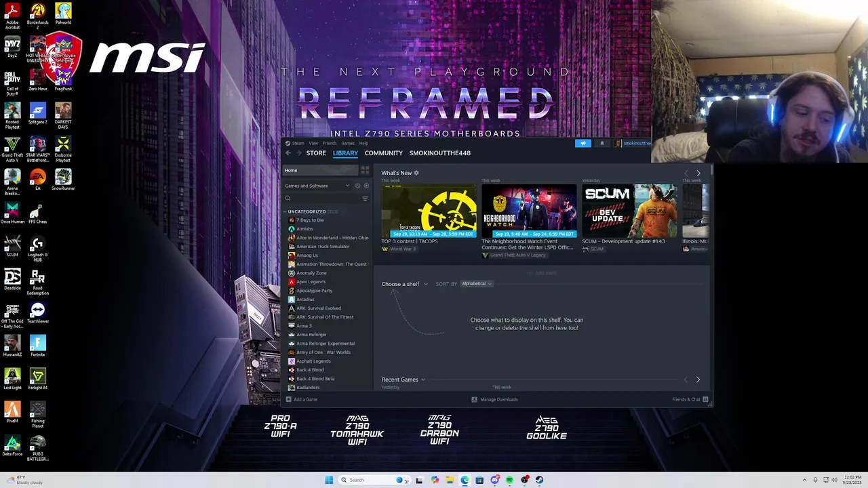
Task: Open the TOP 3 contest TACOPS news thumbnail
Action: [x=429, y=211]
